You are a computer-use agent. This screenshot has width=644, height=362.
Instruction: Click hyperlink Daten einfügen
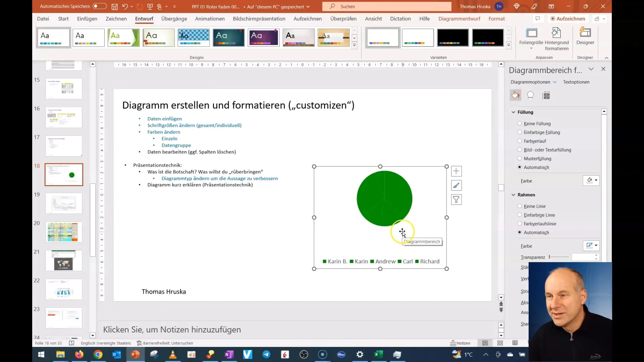pyautogui.click(x=165, y=118)
